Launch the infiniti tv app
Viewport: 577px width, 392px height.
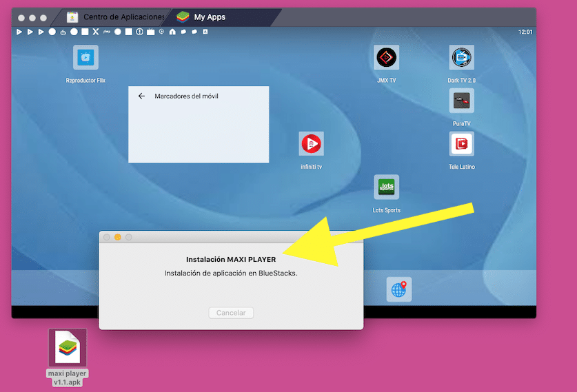[x=312, y=144]
